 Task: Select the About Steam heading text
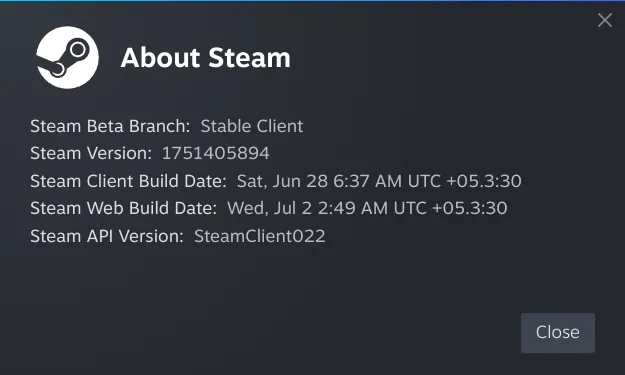[206, 58]
